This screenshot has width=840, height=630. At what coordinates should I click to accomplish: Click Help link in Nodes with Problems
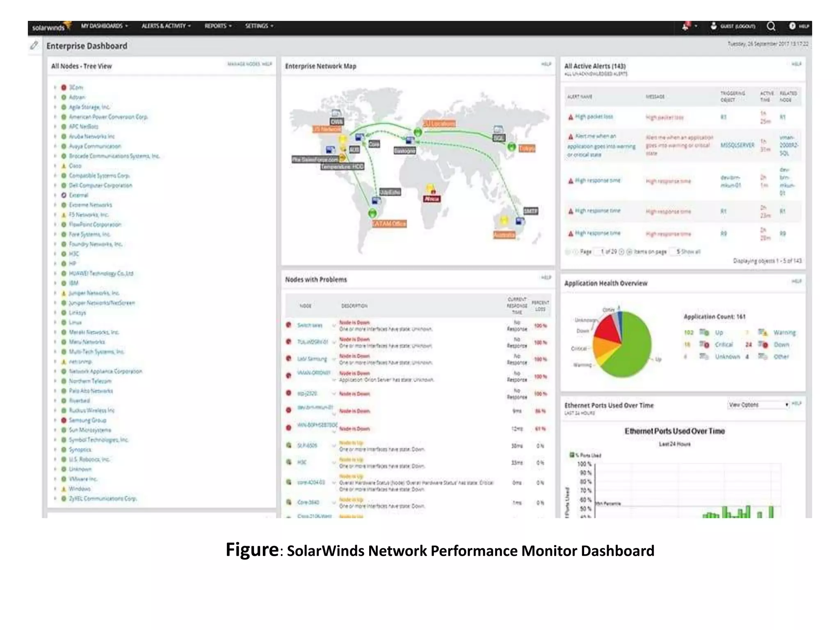[x=546, y=278]
